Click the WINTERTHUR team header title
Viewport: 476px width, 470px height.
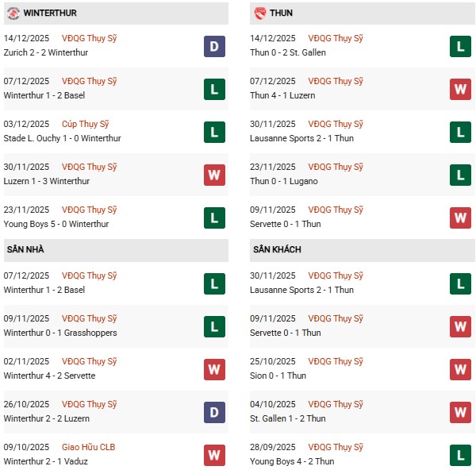click(51, 13)
